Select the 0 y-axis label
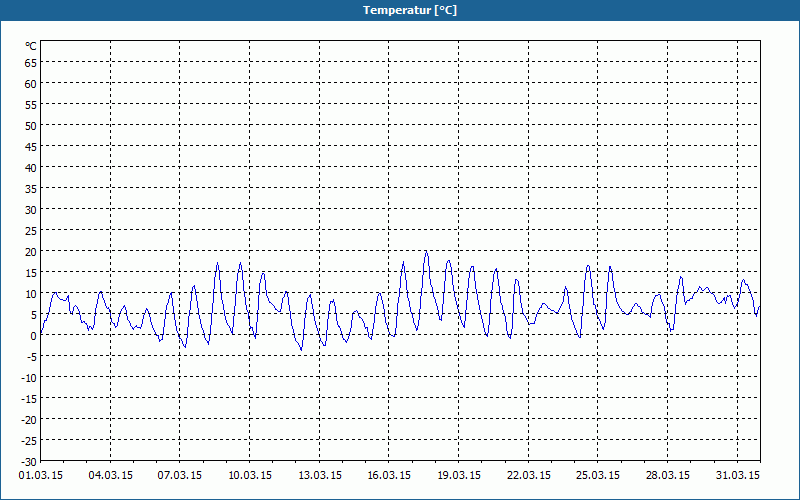 [34, 336]
